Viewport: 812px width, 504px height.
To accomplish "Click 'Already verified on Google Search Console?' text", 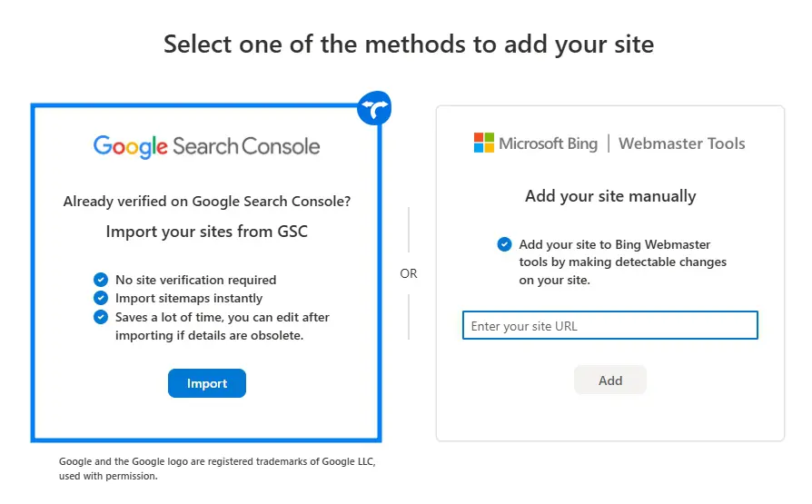I will click(x=207, y=202).
